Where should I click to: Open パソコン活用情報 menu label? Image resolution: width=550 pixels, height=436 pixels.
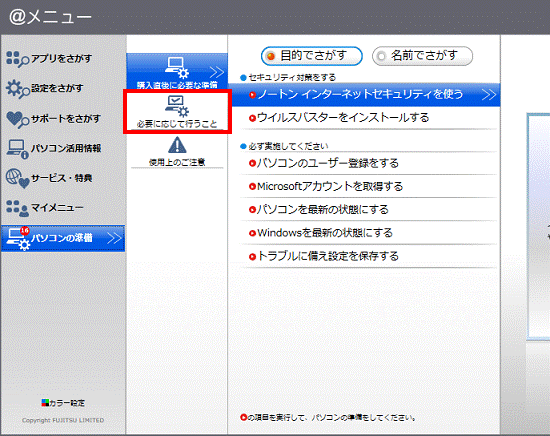coord(66,148)
